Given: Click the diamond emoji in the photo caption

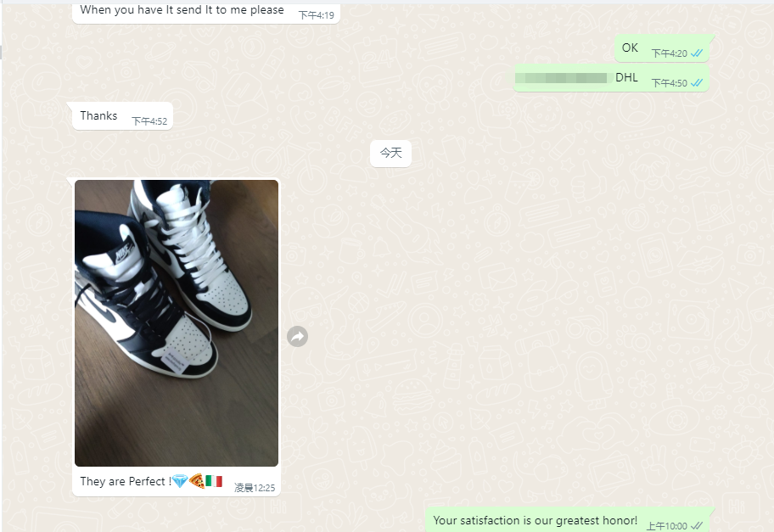Looking at the screenshot, I should [180, 481].
